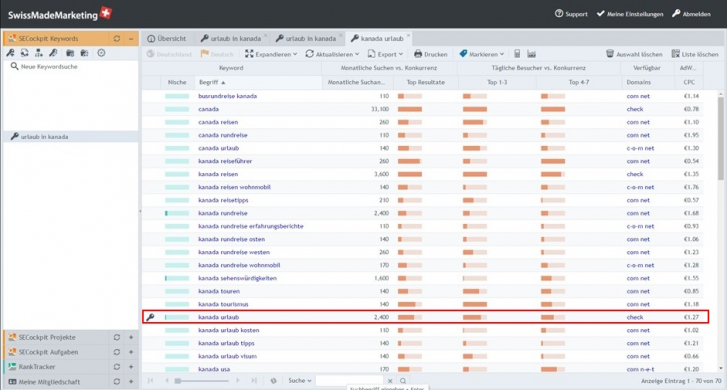Click the hierarchy tree icon in sidebar toolbar
Screen dimensions: 727x390
click(x=39, y=53)
